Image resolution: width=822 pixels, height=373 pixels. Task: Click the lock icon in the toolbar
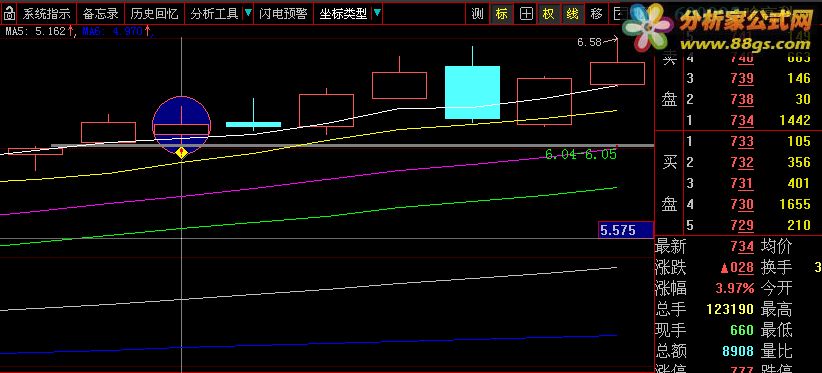(x=9, y=14)
